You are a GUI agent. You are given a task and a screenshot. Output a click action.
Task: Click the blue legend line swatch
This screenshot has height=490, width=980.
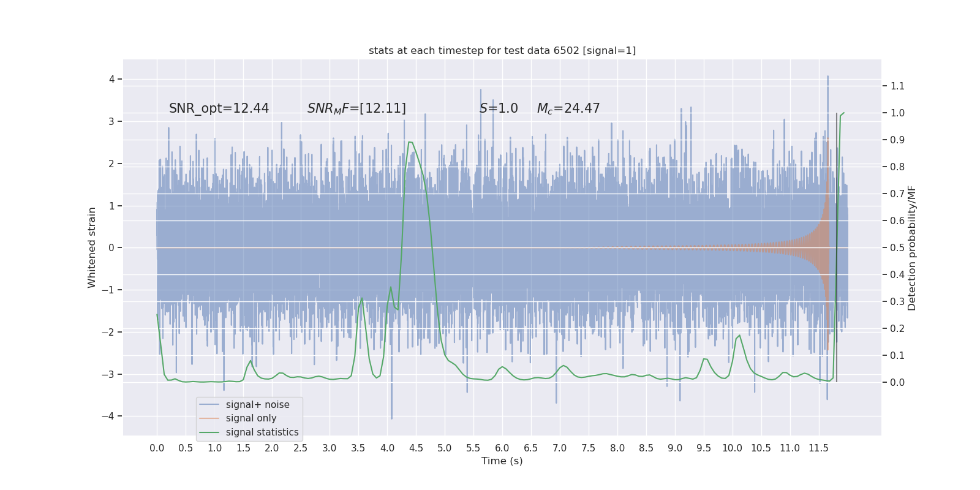click(209, 405)
